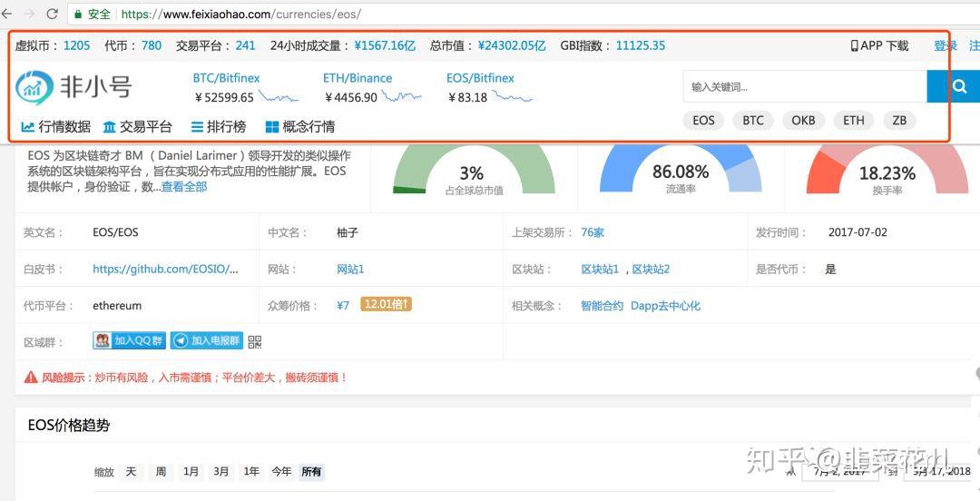Select the ETH hot keyword tag
This screenshot has height=501, width=980.
(x=853, y=120)
